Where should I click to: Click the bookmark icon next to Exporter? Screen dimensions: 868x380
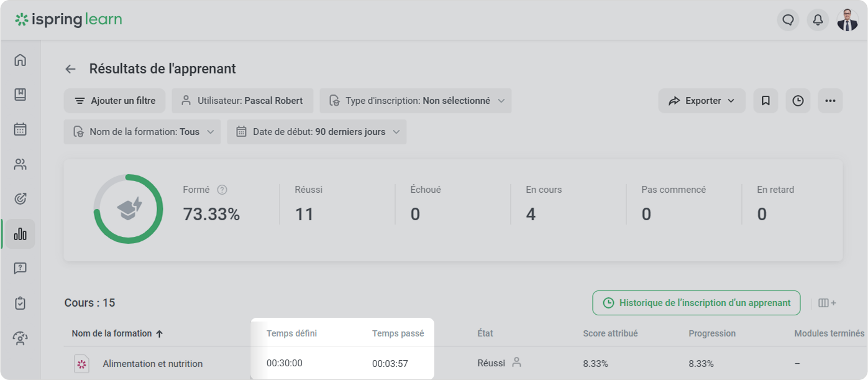765,101
